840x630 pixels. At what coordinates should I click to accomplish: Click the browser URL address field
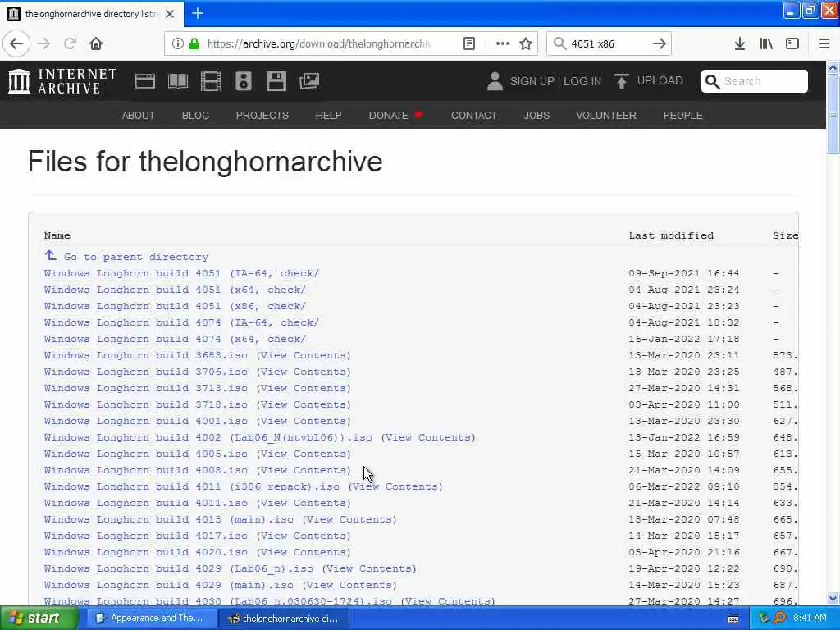tap(322, 43)
